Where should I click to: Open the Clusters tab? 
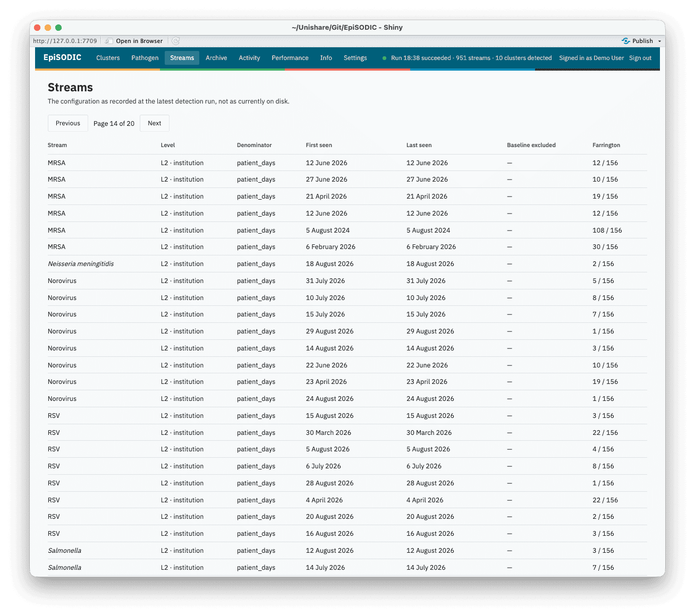click(108, 58)
